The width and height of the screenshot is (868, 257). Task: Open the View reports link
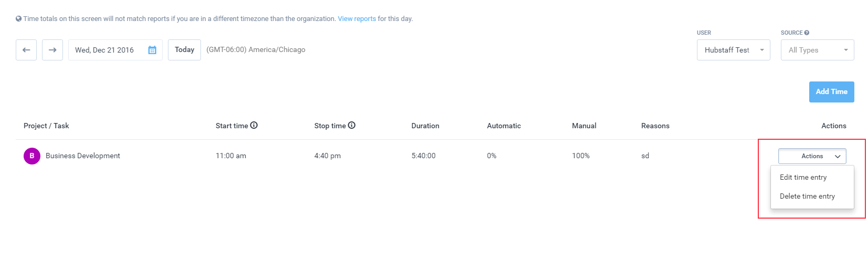[357, 18]
